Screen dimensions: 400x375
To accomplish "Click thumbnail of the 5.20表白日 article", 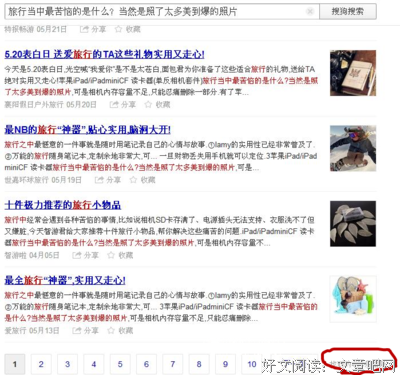I will point(353,73).
